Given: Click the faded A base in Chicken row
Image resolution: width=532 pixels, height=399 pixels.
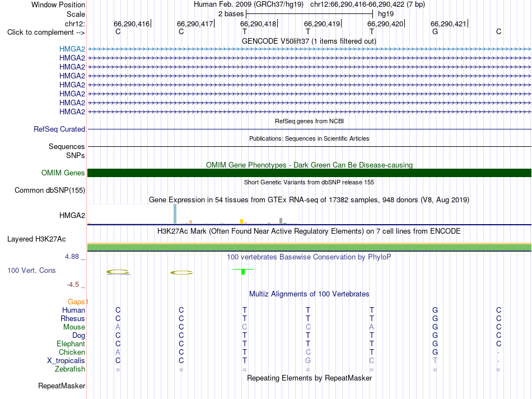Looking at the screenshot, I should coord(118,352).
